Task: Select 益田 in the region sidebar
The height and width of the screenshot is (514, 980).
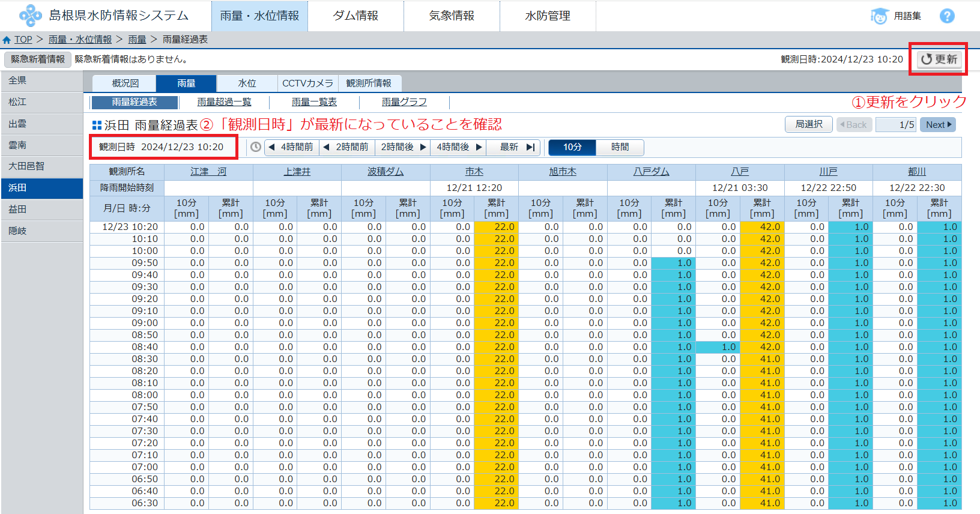Action: [42, 210]
